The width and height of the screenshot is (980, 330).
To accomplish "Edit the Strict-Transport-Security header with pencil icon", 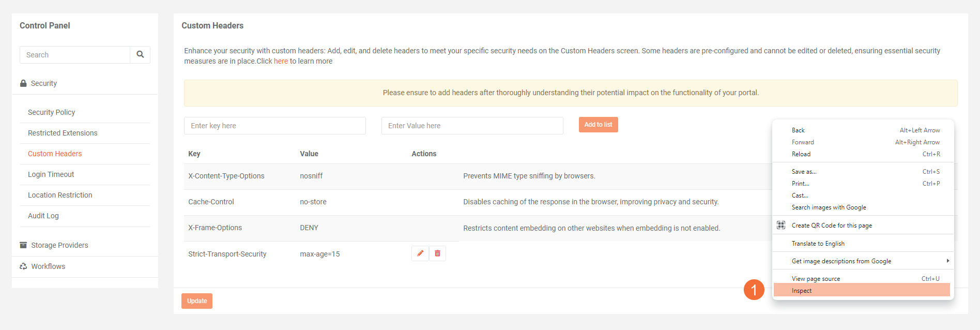I will tap(420, 253).
